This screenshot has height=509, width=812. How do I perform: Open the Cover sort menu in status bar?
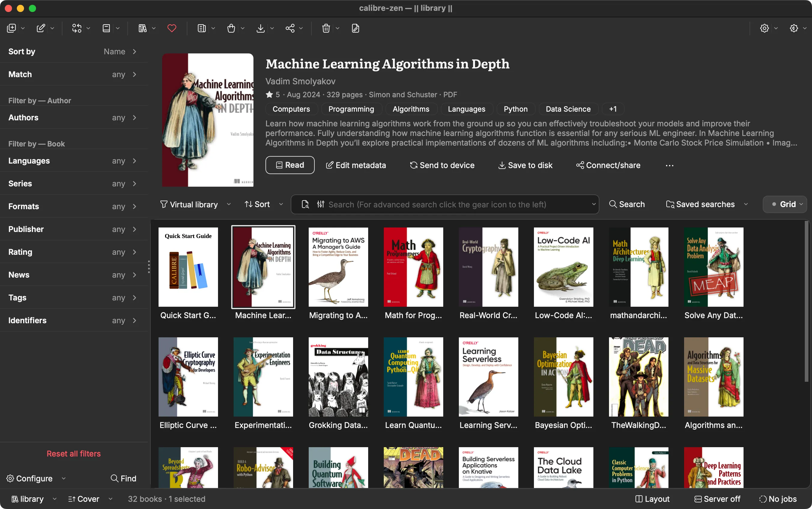90,499
